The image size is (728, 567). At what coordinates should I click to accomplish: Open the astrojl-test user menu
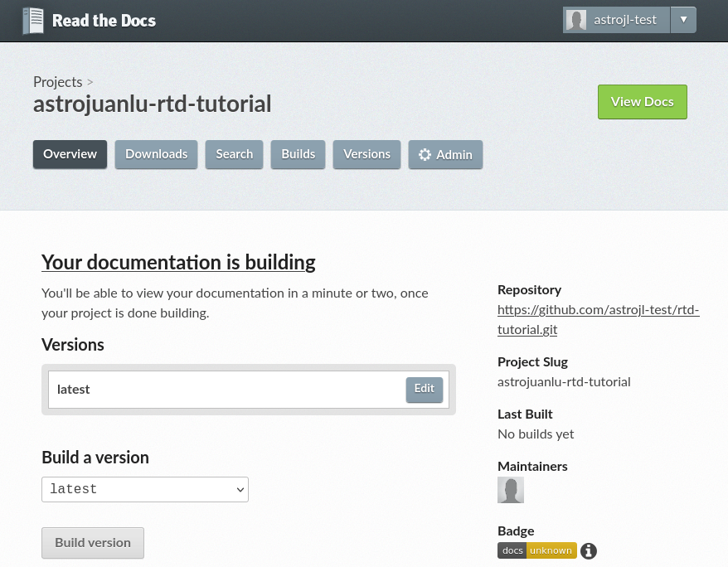point(624,20)
